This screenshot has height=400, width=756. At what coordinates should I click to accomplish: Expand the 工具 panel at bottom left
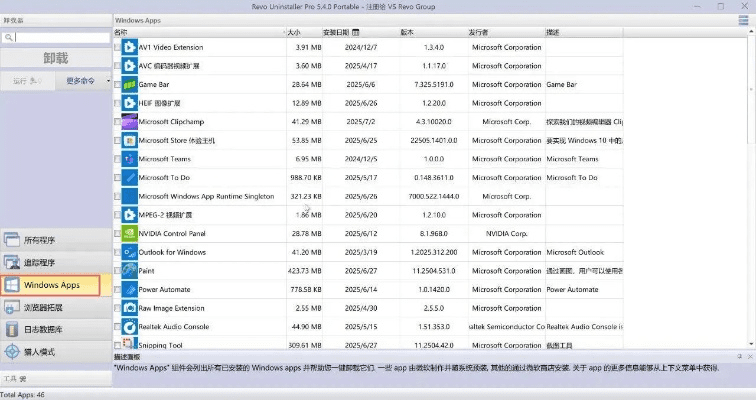point(56,378)
